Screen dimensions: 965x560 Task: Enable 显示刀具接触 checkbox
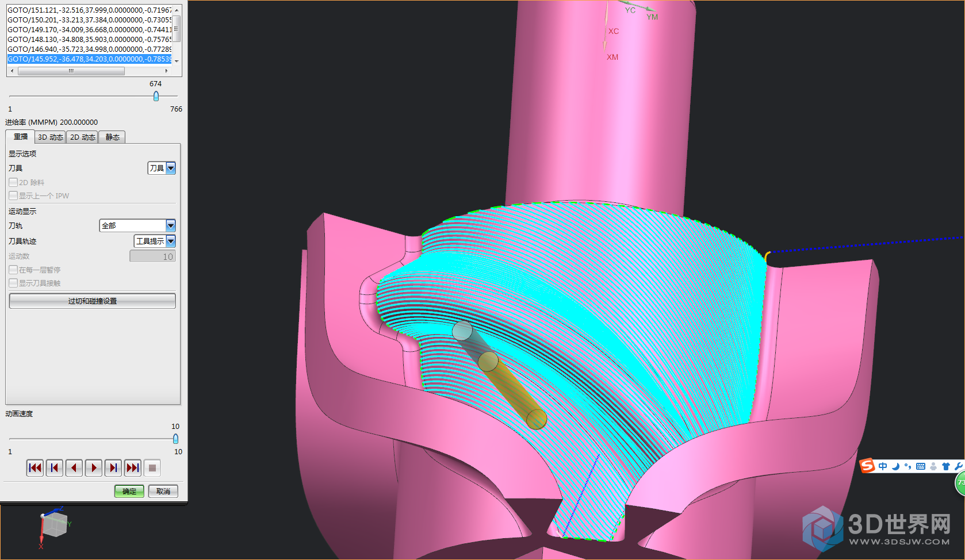tap(13, 283)
